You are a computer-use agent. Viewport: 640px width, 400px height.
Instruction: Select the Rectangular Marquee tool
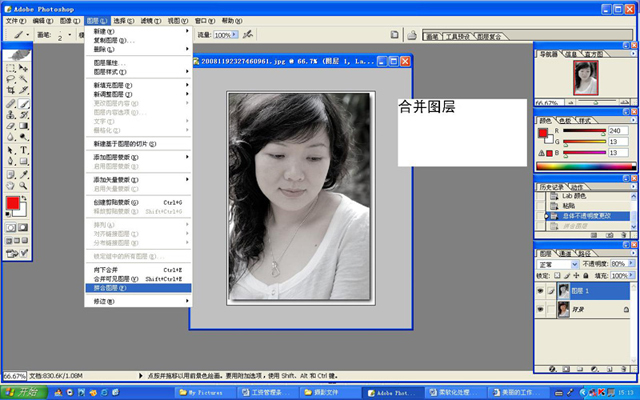click(x=10, y=67)
